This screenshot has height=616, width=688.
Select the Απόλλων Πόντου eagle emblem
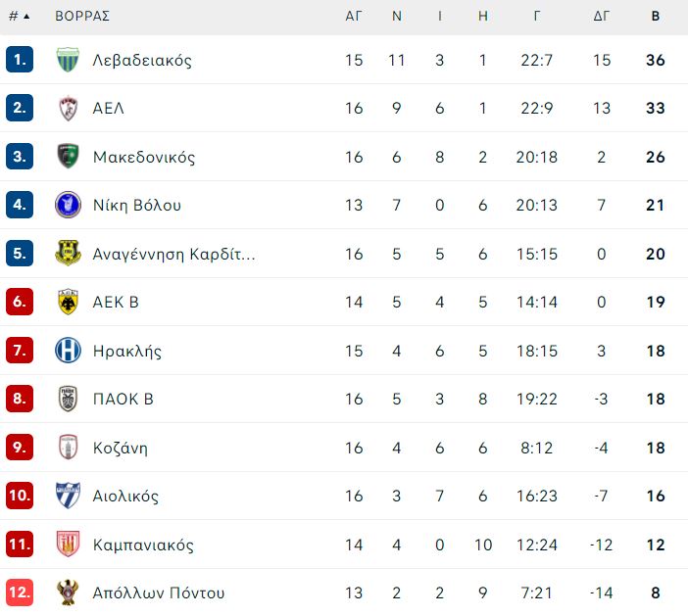[68, 592]
